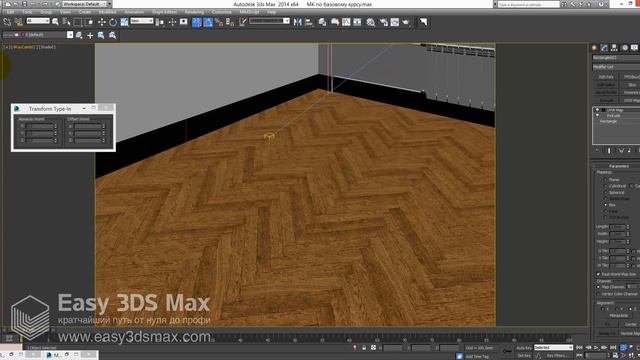
Task: Click the Render Production teapot icon
Action: click(406, 22)
